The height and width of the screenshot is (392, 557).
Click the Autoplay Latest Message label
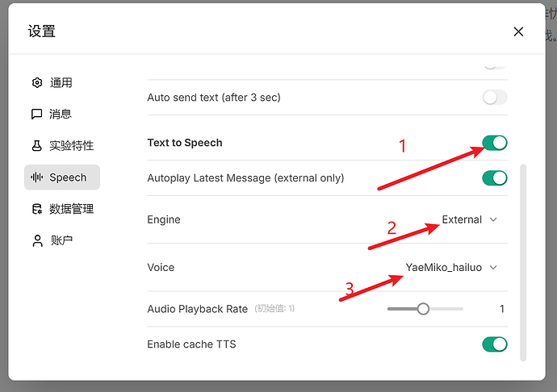(x=246, y=178)
